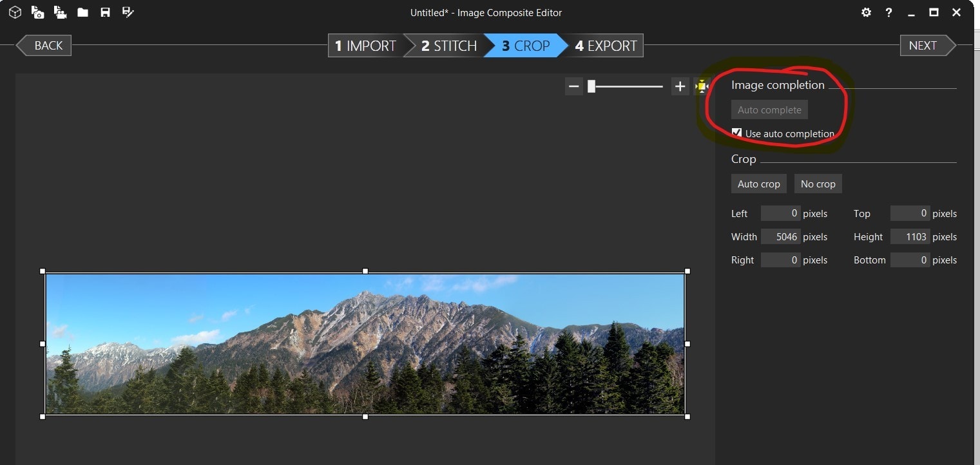Click the Width pixels field showing 5046
This screenshot has width=980, height=465.
coord(780,236)
